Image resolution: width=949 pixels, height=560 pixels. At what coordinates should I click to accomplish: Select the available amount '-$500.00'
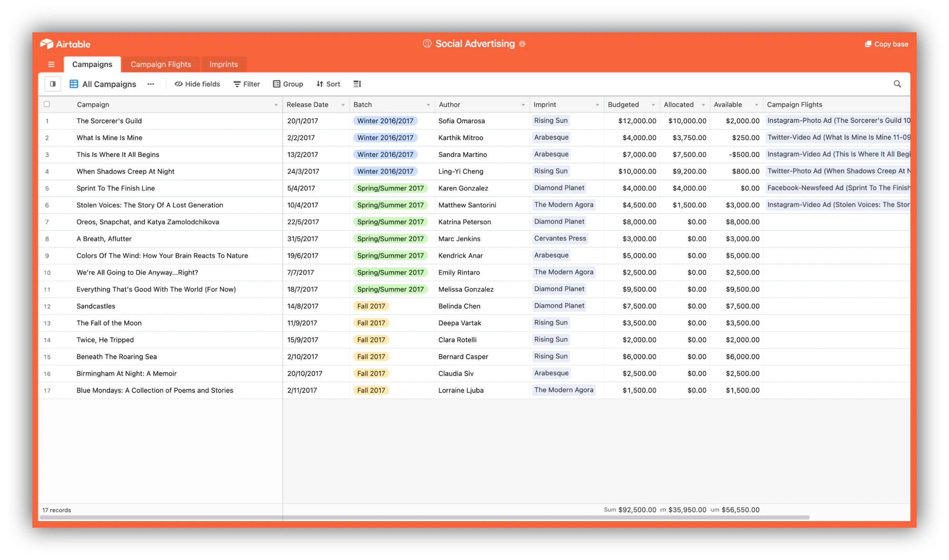pos(736,155)
